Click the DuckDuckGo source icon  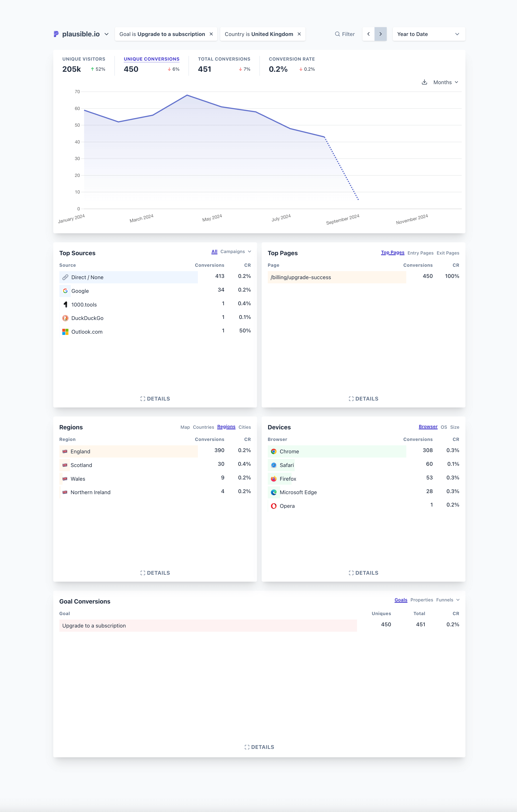click(65, 318)
